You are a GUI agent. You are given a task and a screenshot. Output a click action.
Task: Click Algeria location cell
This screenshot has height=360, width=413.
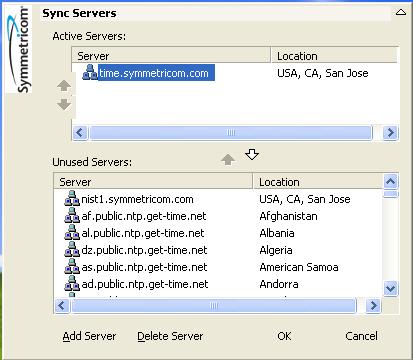(276, 250)
